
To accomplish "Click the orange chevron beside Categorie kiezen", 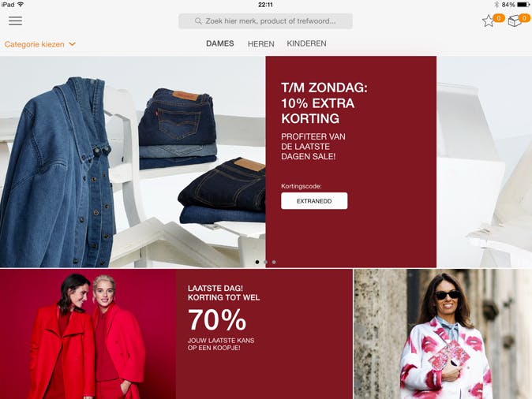I will click(x=73, y=44).
